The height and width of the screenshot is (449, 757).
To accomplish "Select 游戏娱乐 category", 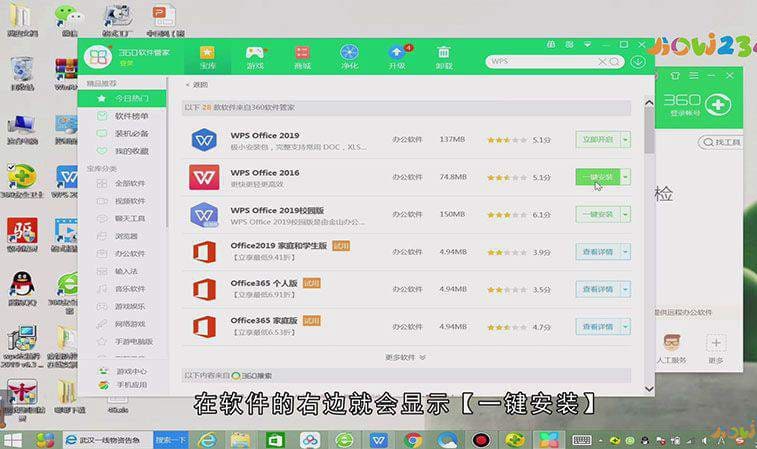I will tap(122, 307).
